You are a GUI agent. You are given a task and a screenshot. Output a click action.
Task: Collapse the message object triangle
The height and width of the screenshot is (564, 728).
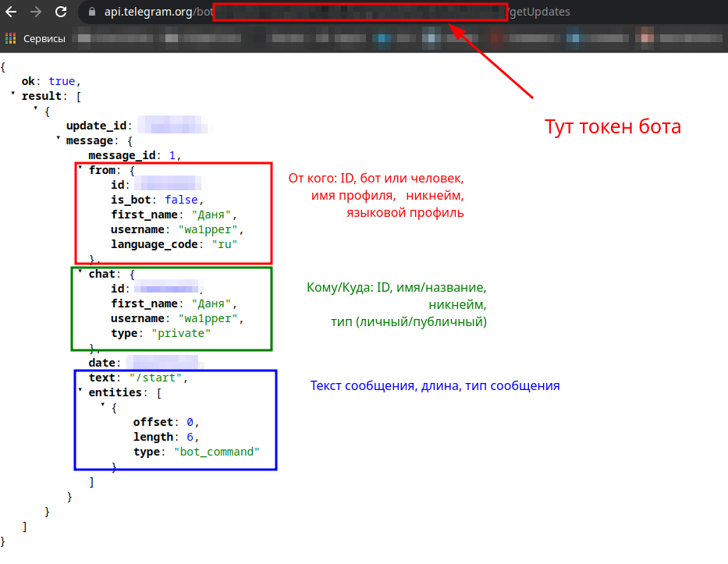[x=58, y=138]
